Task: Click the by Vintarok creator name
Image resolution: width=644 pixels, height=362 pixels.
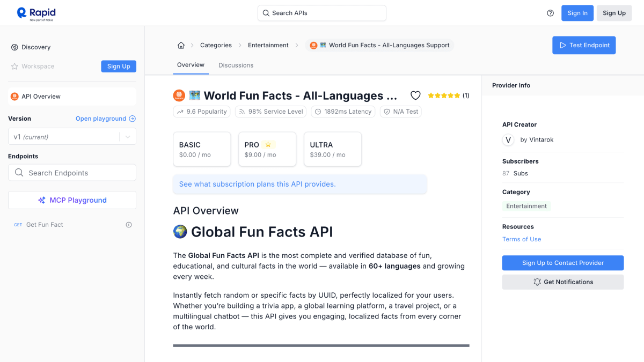Action: pos(537,140)
